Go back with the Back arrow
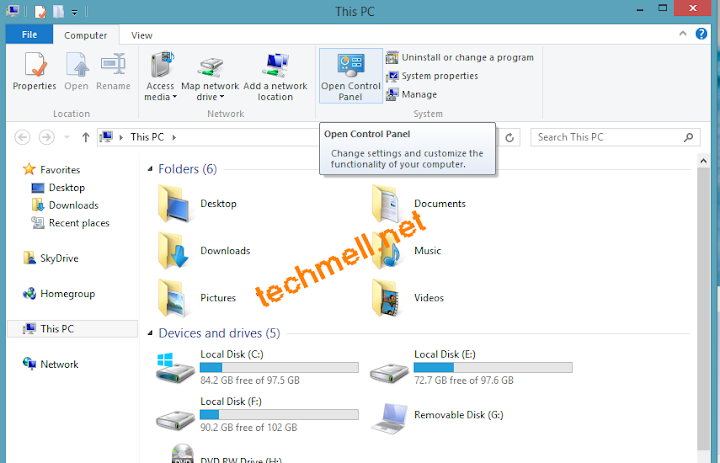Viewport: 720px width, 463px height. pos(22,137)
